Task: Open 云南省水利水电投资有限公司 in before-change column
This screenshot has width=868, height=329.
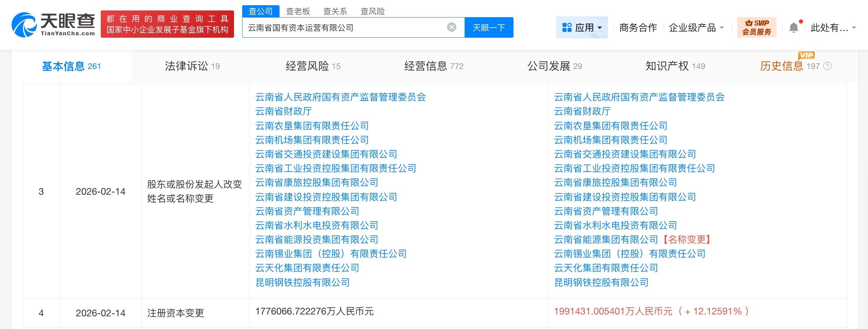Action: pyautogui.click(x=317, y=225)
